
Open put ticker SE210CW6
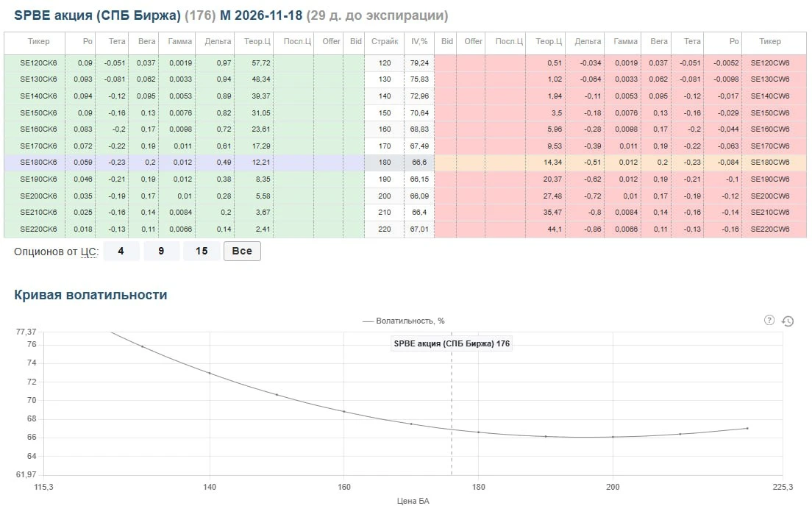point(770,213)
